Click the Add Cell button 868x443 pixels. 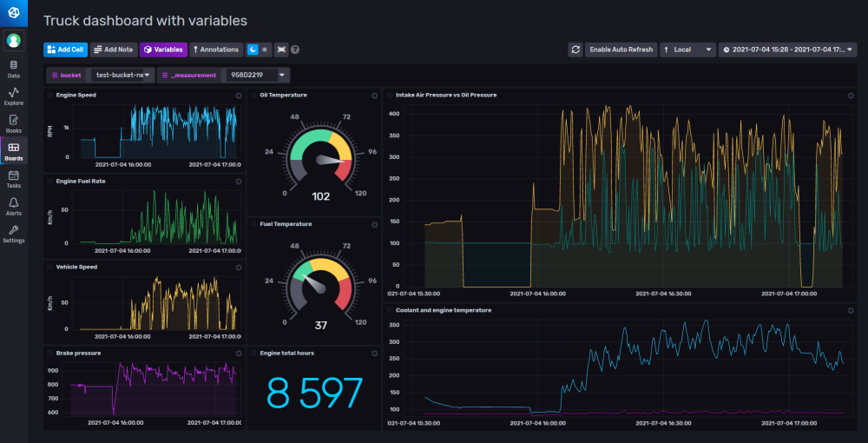65,50
